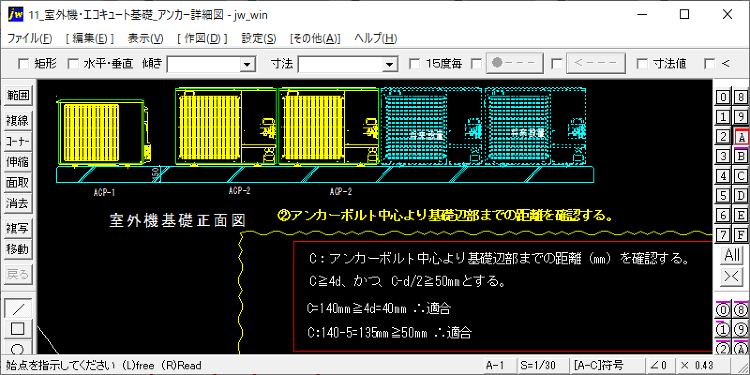The width and height of the screenshot is (750, 375).
Task: Click the ACP-1 label in drawing
Action: 104,193
